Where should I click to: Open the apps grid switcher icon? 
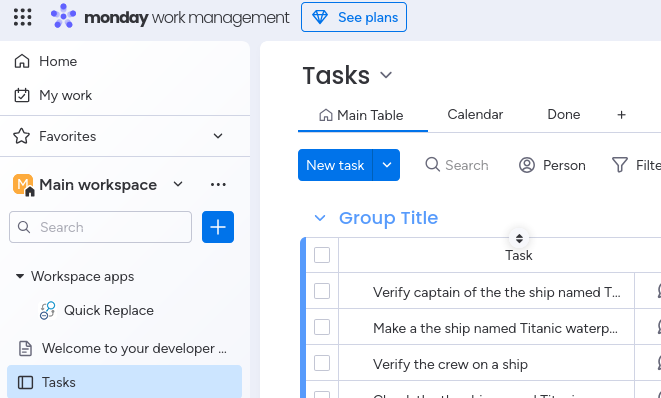(x=22, y=17)
